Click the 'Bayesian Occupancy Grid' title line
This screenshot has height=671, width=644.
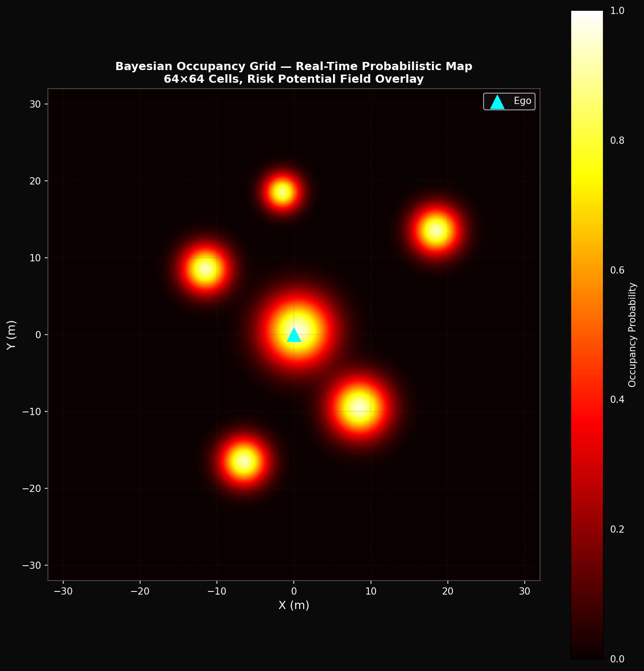click(x=294, y=66)
